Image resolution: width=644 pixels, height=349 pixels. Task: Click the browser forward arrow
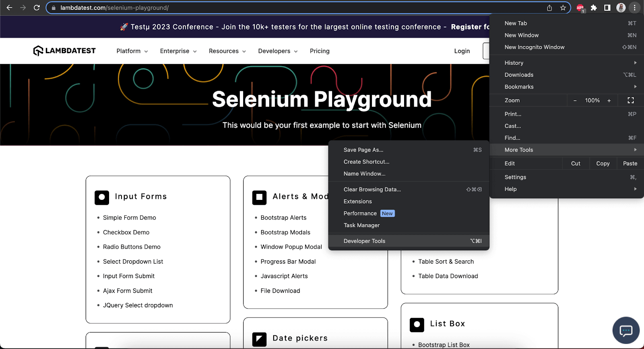click(23, 8)
